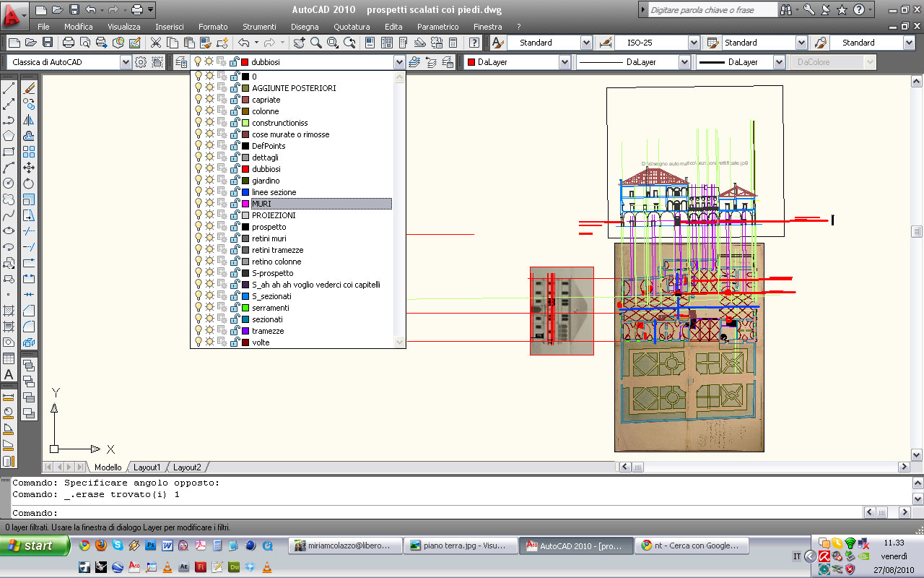Image resolution: width=924 pixels, height=578 pixels.
Task: Lock the tramezze layer padlock
Action: (x=235, y=331)
